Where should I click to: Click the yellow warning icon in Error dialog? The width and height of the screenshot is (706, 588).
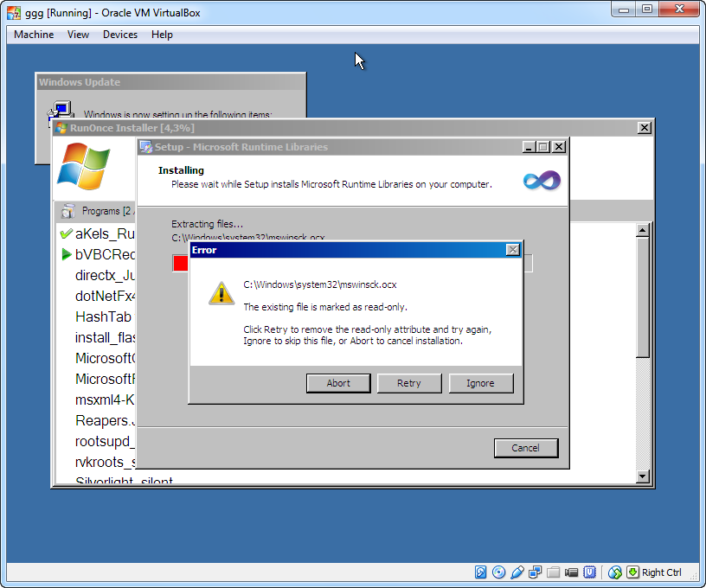221,293
